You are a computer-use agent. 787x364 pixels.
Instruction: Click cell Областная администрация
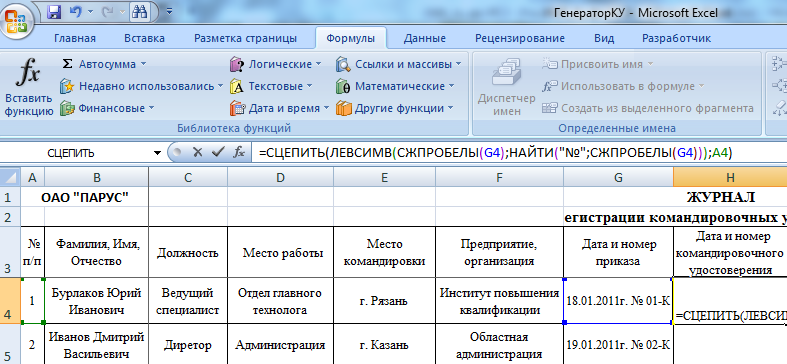coord(499,344)
